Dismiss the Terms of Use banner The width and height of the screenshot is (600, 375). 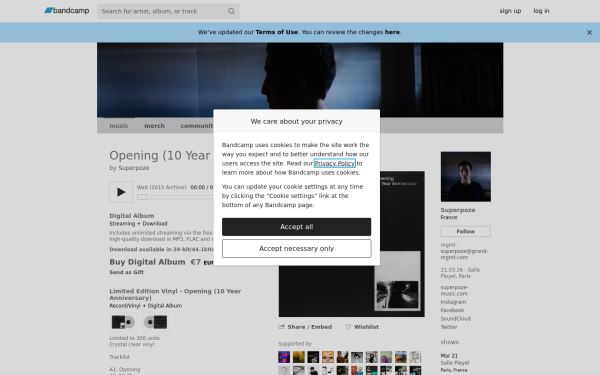click(x=589, y=33)
